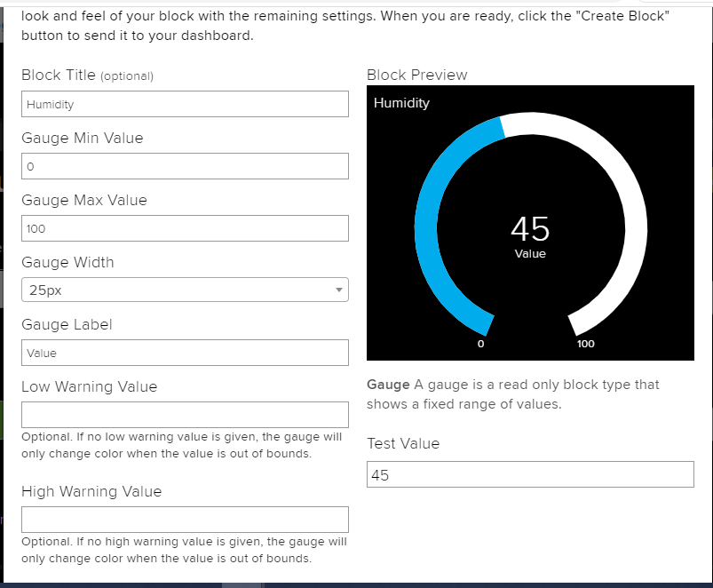Click the bold Gauge description word
Screen dimensions: 713x588
click(x=388, y=385)
